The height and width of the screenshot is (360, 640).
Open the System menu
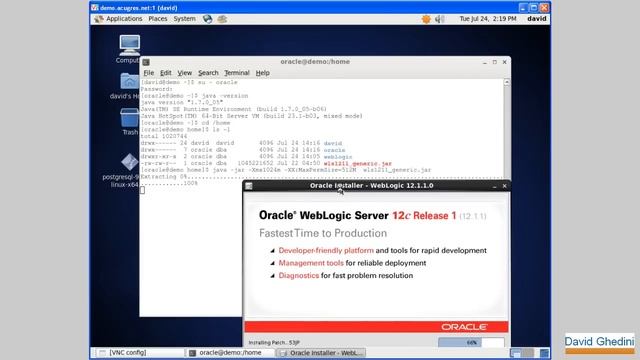click(x=184, y=19)
